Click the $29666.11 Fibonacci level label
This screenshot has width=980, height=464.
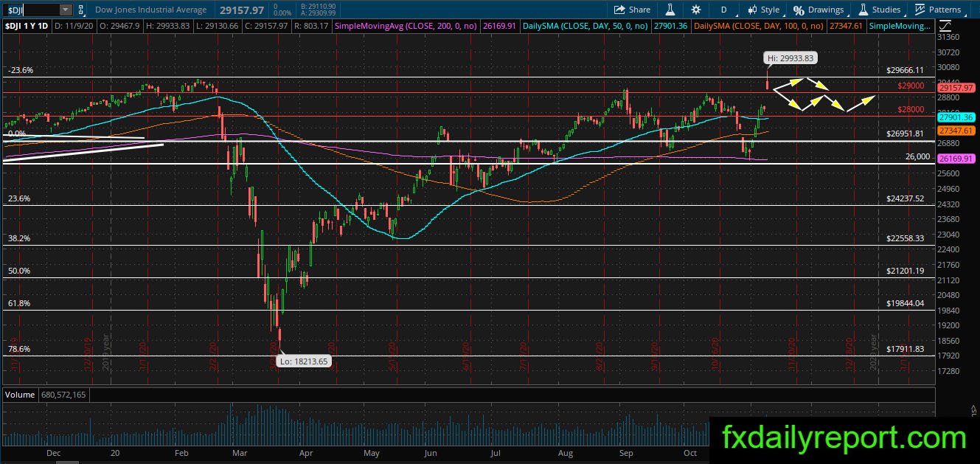point(905,70)
